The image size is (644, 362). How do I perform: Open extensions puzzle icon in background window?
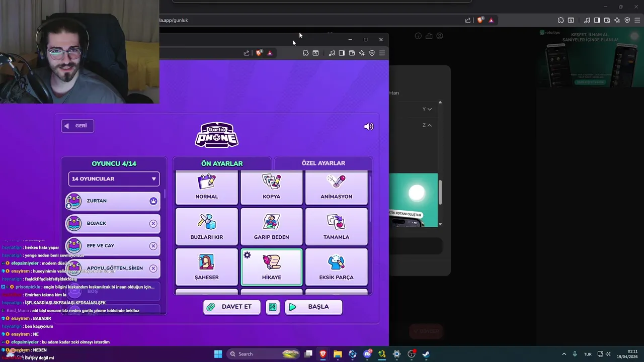[560, 20]
